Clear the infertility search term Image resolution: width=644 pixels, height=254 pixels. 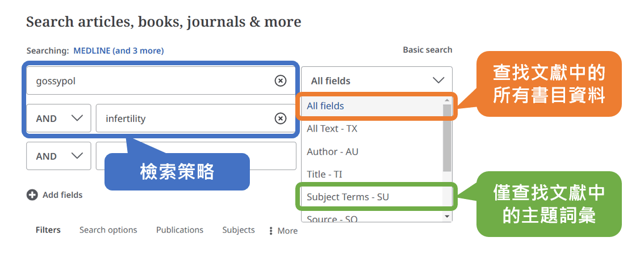point(280,118)
